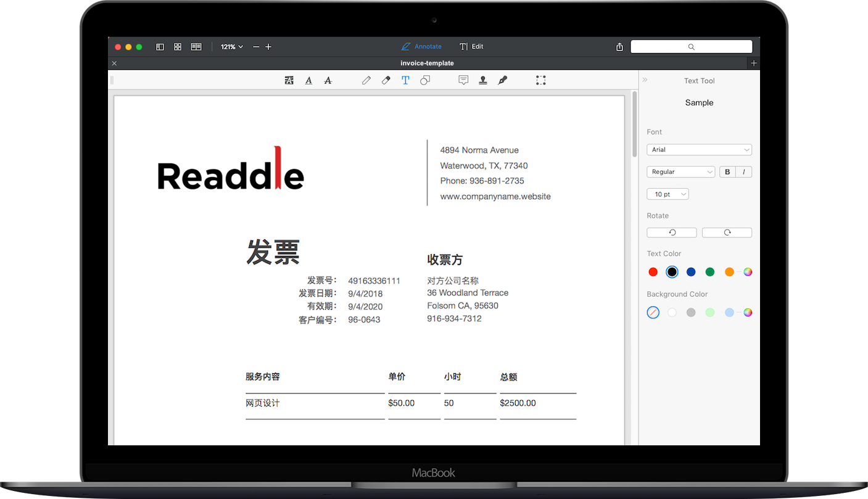
Task: Click the invoice number 49163336111
Action: (374, 281)
